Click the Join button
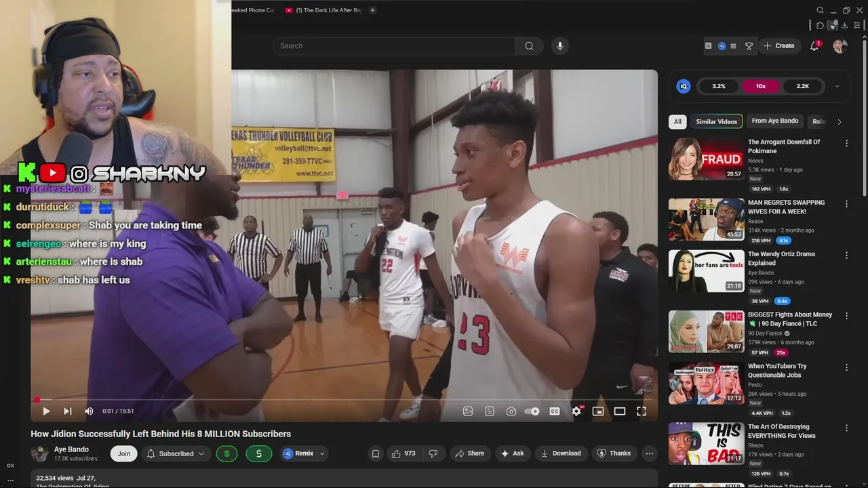 (123, 453)
